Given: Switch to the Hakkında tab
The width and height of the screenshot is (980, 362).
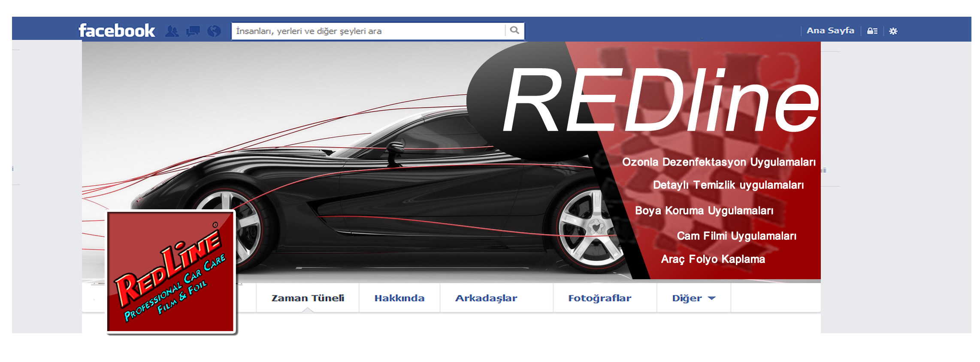Looking at the screenshot, I should click(x=399, y=298).
